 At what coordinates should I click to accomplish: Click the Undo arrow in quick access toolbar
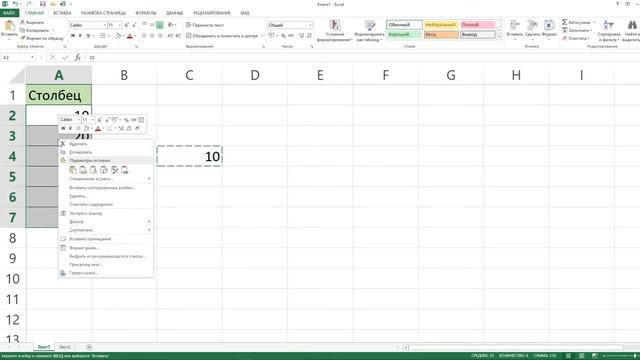point(15,4)
